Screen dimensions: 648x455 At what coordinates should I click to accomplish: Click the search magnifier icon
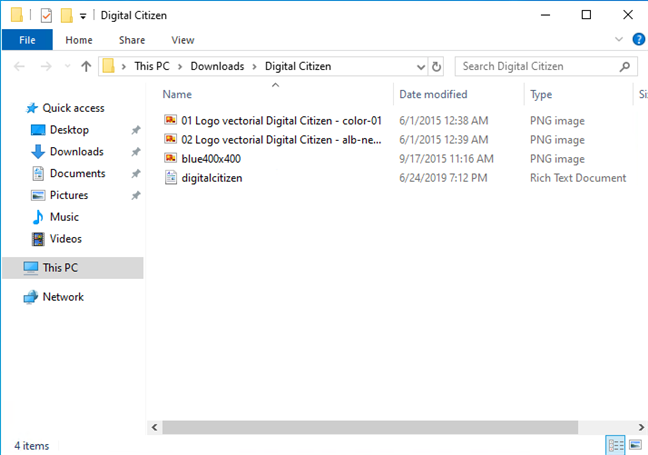click(x=625, y=67)
